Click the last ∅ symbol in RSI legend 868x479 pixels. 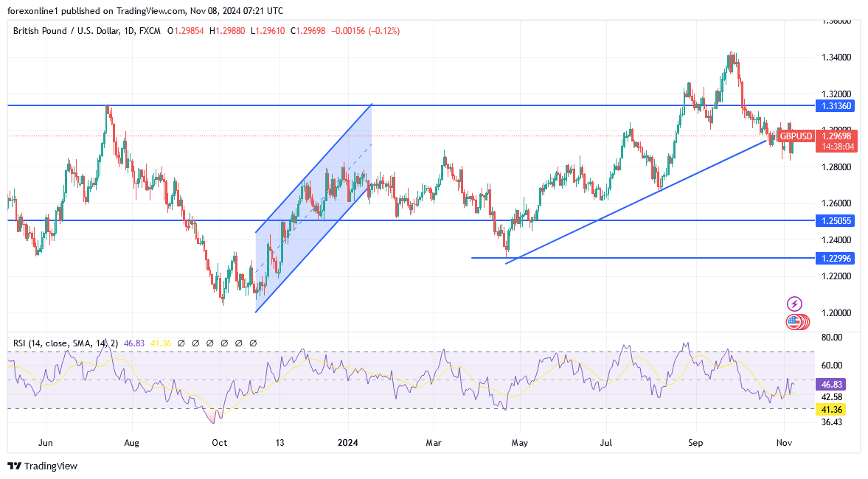coord(253,343)
